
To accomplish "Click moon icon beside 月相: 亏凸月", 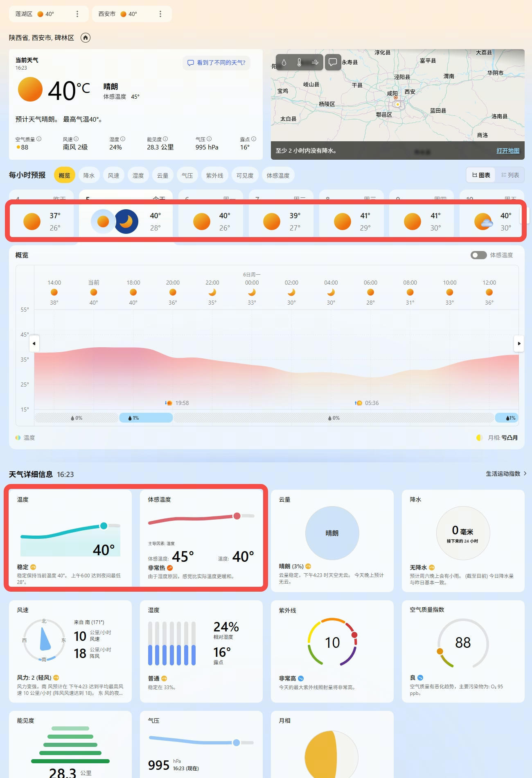I will pos(479,438).
